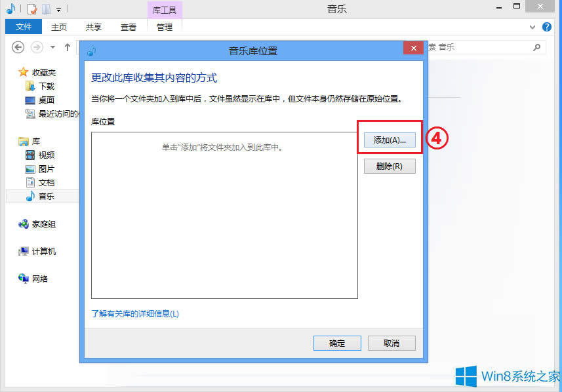Click the Help question mark icon
The height and width of the screenshot is (392, 562).
click(547, 27)
